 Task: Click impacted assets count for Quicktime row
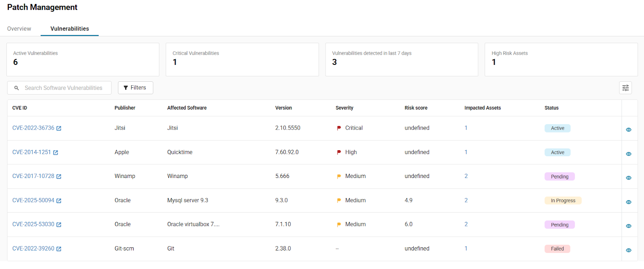466,152
